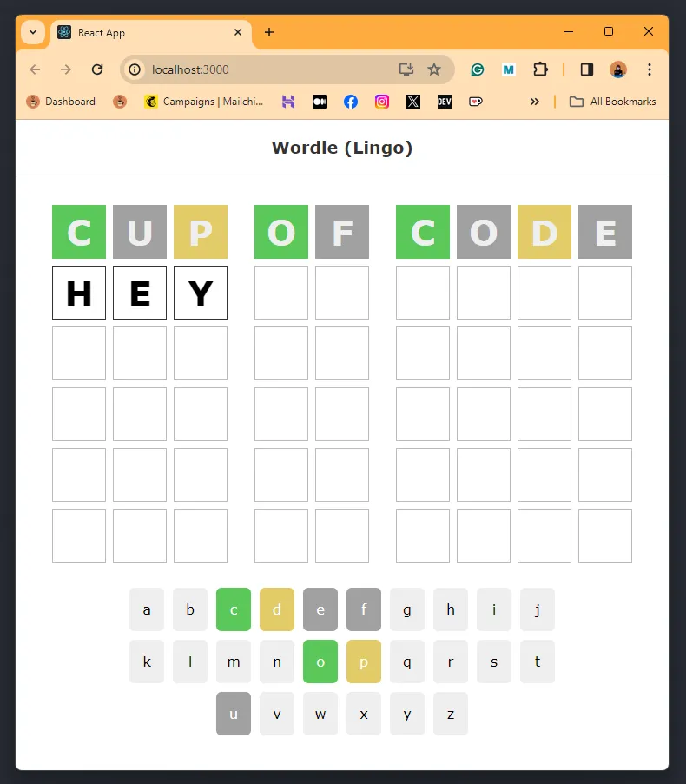Reload the localhost page
Screen dimensions: 686x784
point(97,69)
